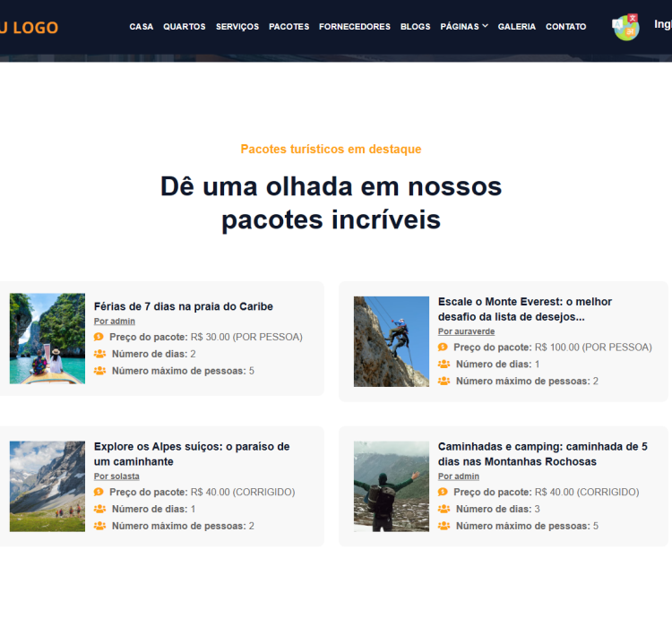Click 'Número máximo de pessoas: 2' on Everest package
This screenshot has height=618, width=672.
(527, 382)
